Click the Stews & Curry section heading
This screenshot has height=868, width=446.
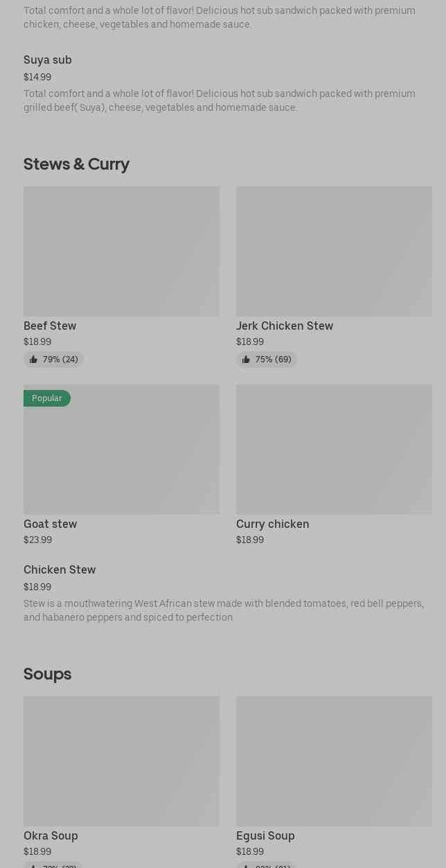point(76,164)
